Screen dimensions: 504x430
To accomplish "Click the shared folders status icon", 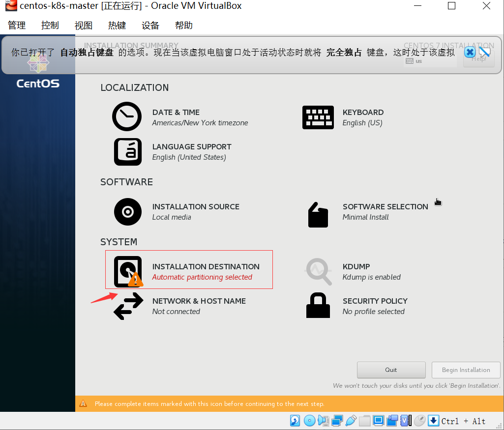I will 364,421.
